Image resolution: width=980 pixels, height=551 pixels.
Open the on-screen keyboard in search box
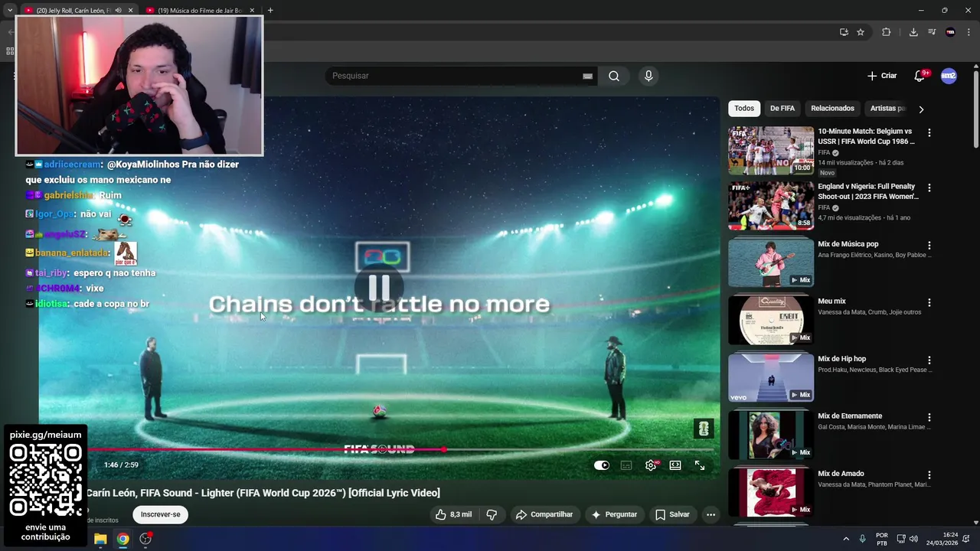tap(587, 76)
